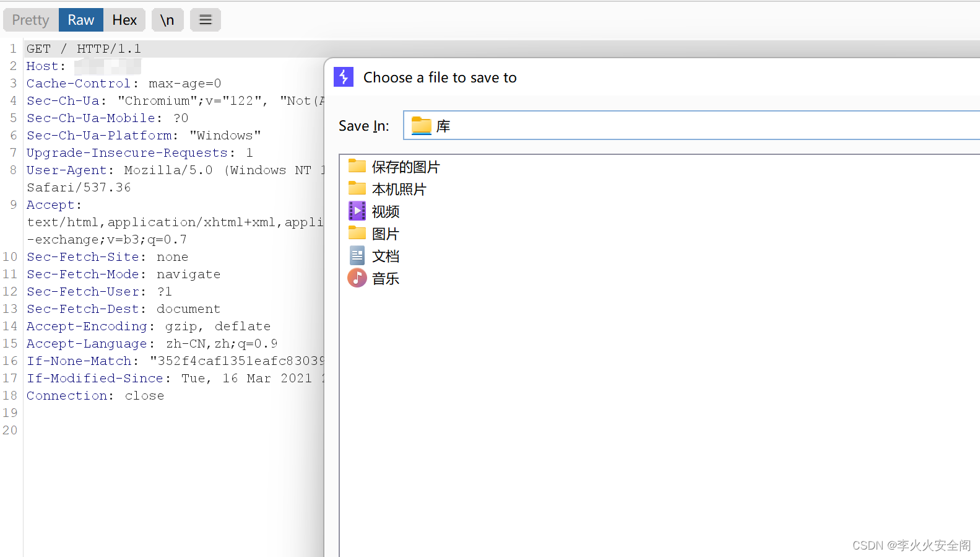Click line number 20 in the gutter
Image resolution: width=980 pixels, height=557 pixels.
(11, 430)
